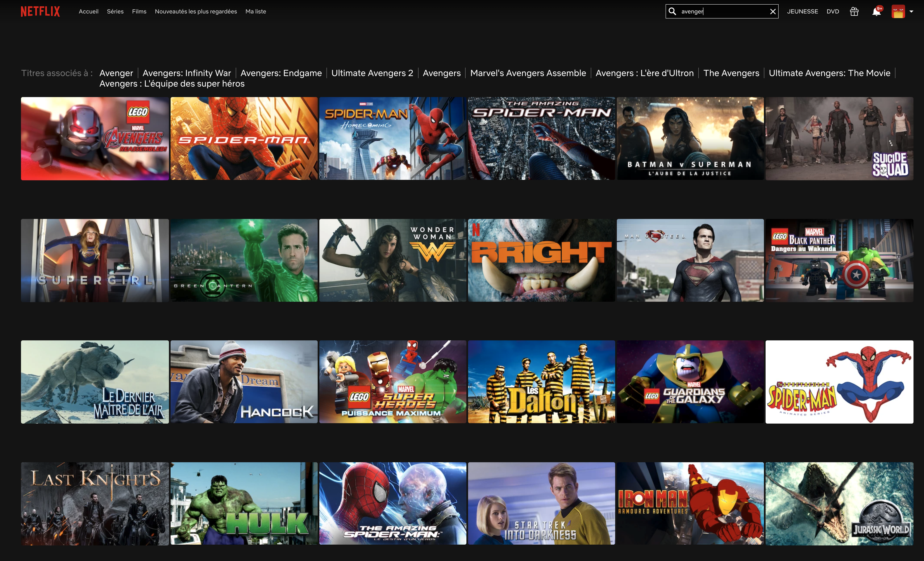Open the Films menu item
924x561 pixels.
[139, 12]
